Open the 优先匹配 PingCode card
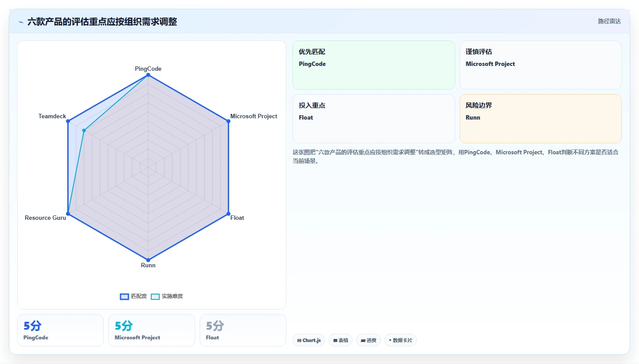Viewport: 639px width, 364px height. coord(373,65)
